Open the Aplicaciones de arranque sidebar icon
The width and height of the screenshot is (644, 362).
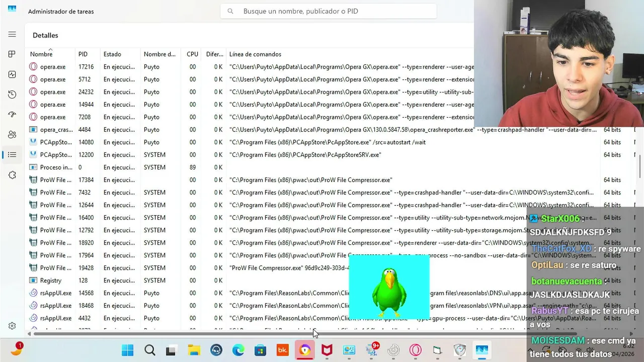(12, 115)
